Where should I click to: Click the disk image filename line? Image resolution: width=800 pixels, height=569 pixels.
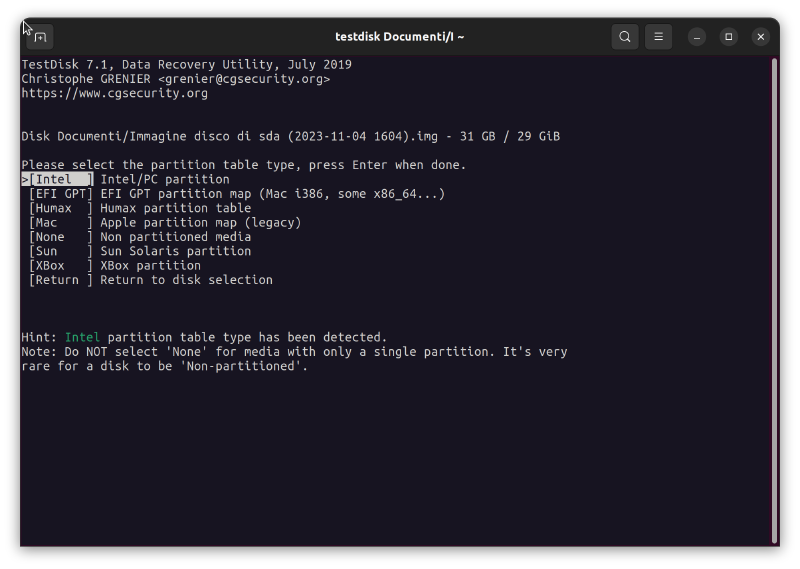click(290, 137)
